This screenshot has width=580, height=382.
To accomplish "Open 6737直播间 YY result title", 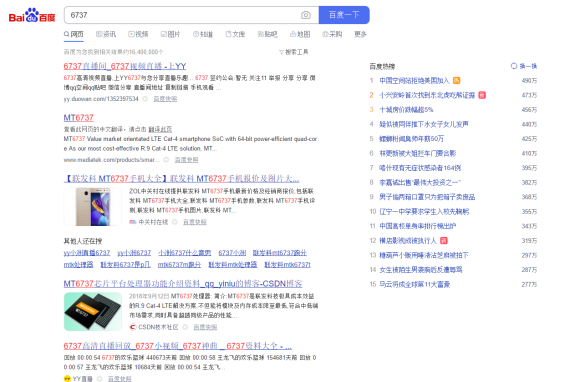I will point(125,66).
